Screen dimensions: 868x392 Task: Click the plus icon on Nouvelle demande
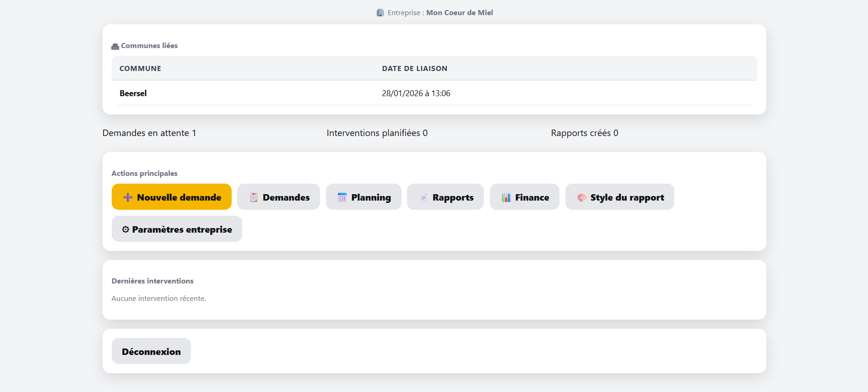click(128, 197)
